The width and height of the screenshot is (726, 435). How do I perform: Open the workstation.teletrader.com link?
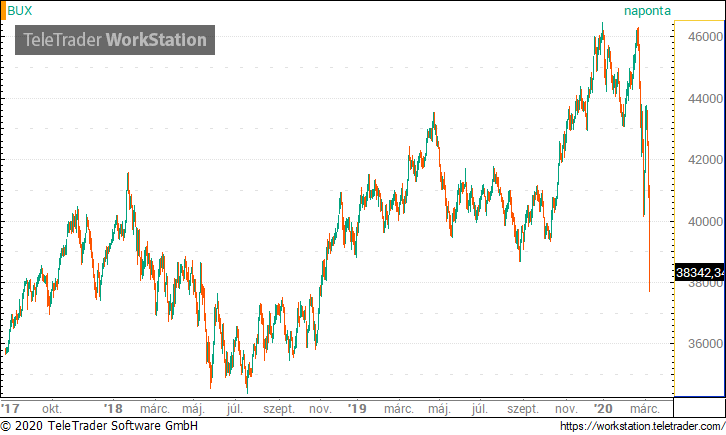click(643, 426)
